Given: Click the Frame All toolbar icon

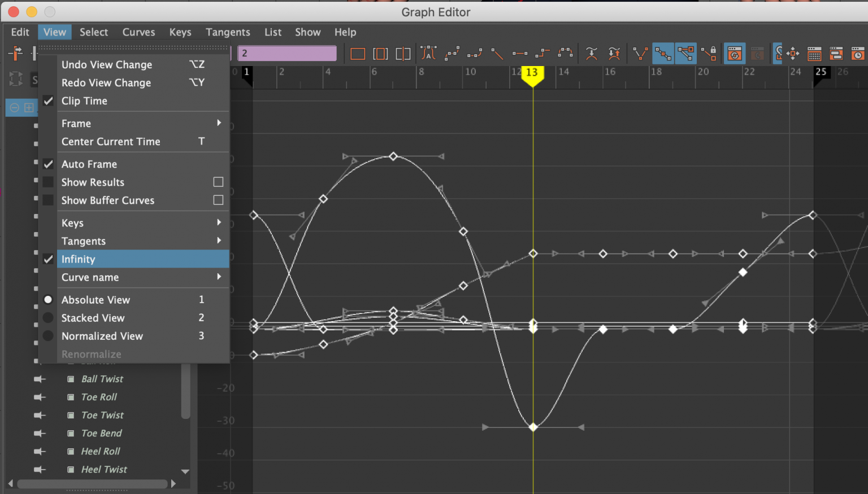Looking at the screenshot, I should coord(358,54).
